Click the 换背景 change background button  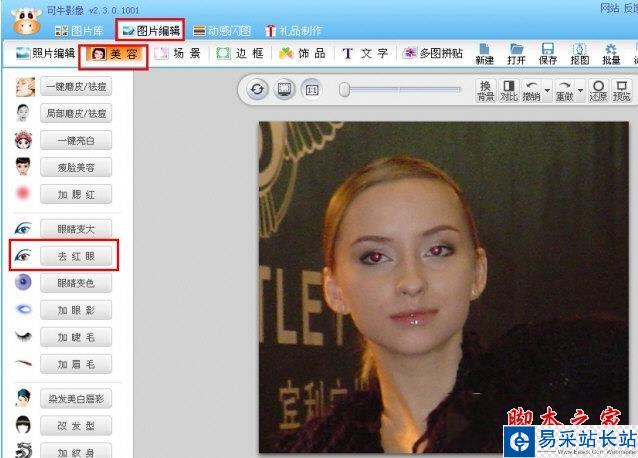coord(485,90)
